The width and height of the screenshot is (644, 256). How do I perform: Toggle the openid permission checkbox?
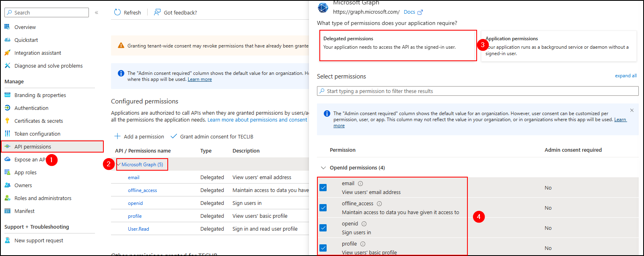pyautogui.click(x=323, y=228)
